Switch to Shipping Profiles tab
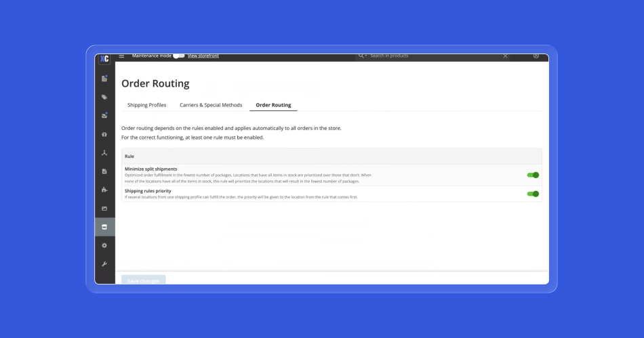644x338 pixels. point(146,105)
